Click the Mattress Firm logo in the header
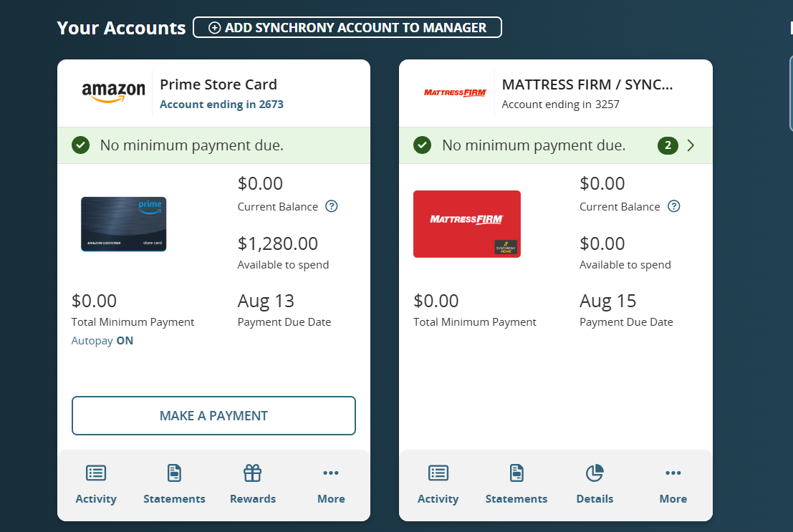 [456, 93]
